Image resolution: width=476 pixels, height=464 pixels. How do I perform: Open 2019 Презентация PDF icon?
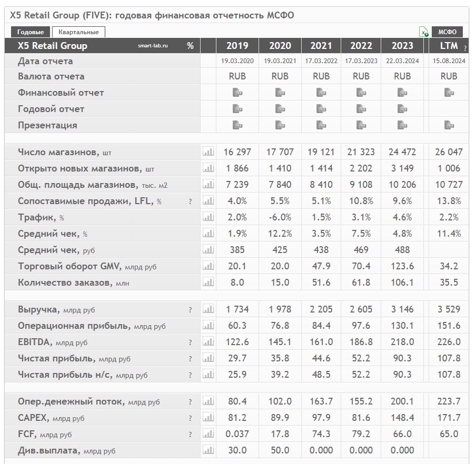(x=237, y=125)
